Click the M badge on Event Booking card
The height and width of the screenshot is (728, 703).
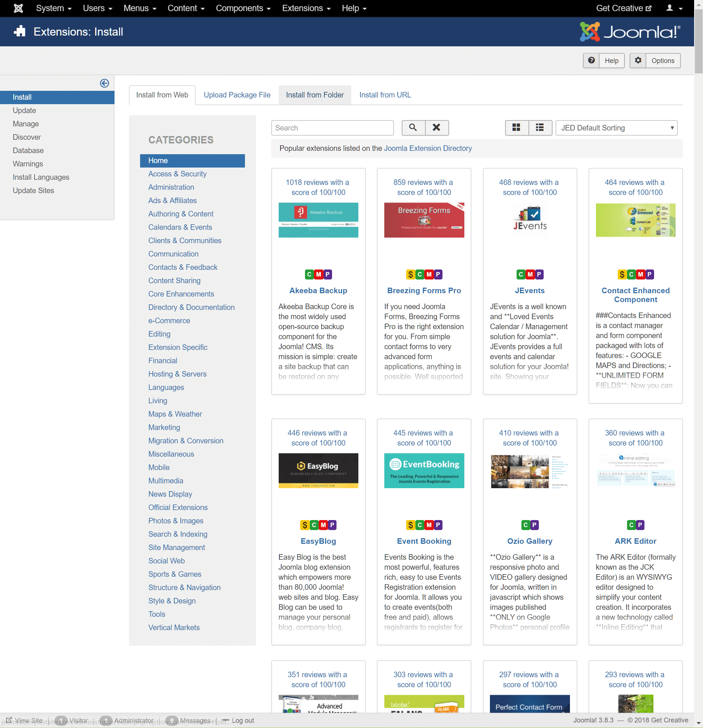tap(429, 525)
